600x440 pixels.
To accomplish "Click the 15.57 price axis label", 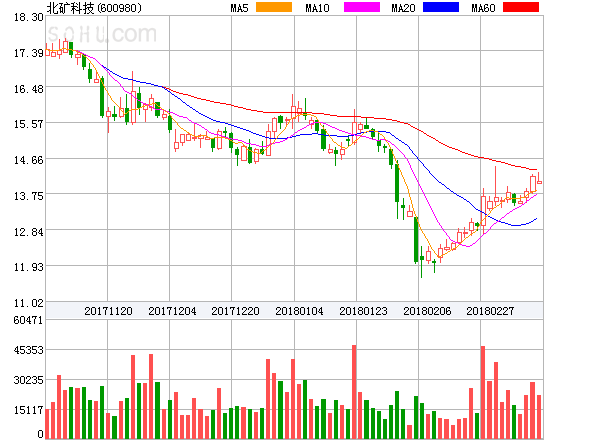I will point(29,124).
